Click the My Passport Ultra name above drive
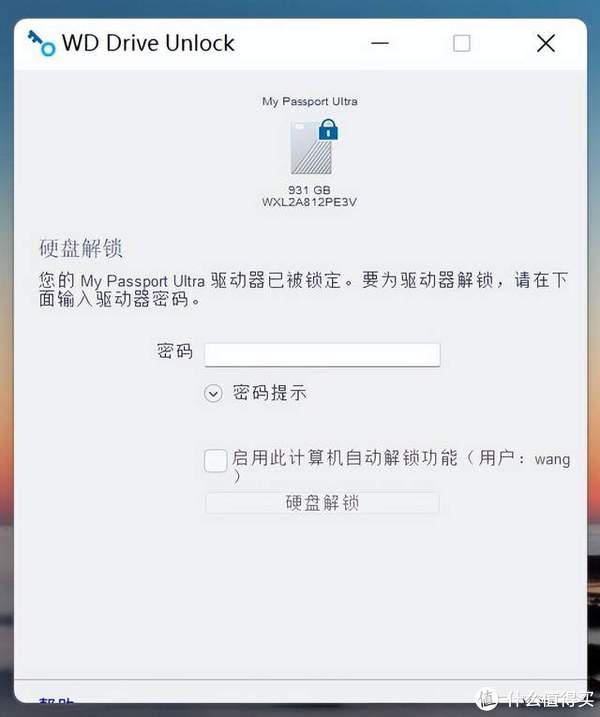The height and width of the screenshot is (717, 600). [310, 102]
